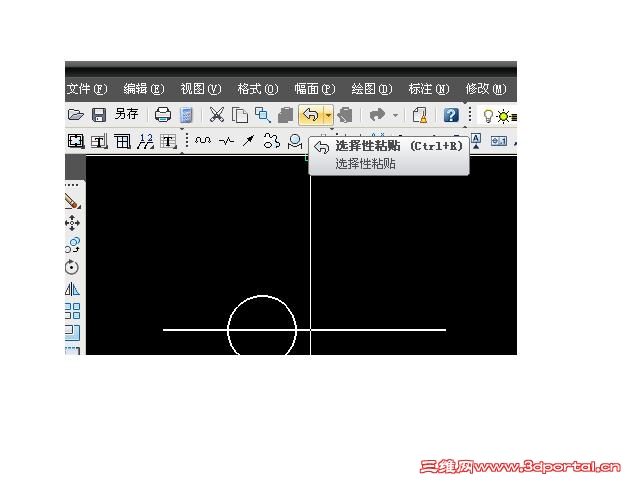Click the clear format brush icon
This screenshot has height=480, width=640.
(x=420, y=115)
